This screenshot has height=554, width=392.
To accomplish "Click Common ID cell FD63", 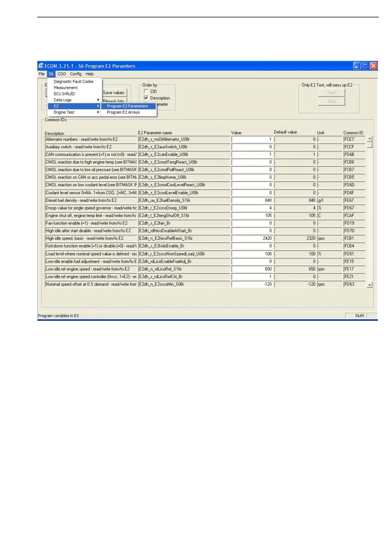I will [354, 284].
